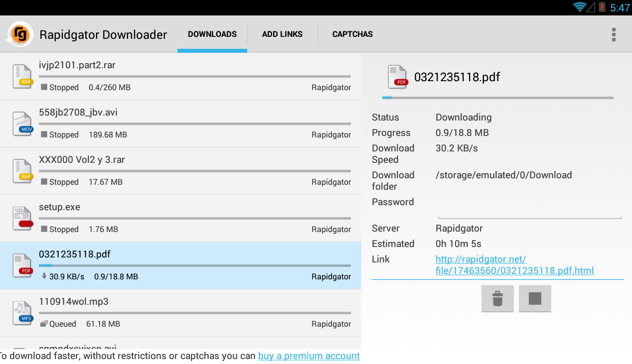Delete the current download with the trash button
The image size is (632, 364).
[x=497, y=299]
